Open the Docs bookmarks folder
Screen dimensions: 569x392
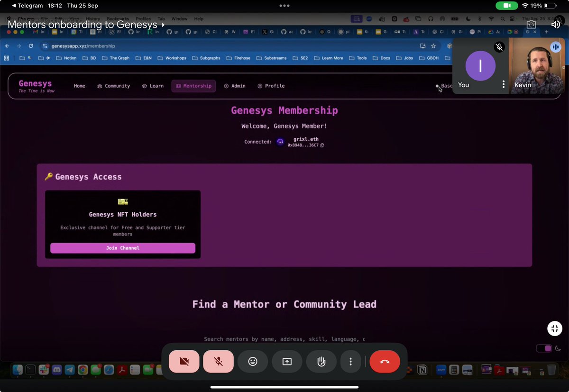click(381, 58)
